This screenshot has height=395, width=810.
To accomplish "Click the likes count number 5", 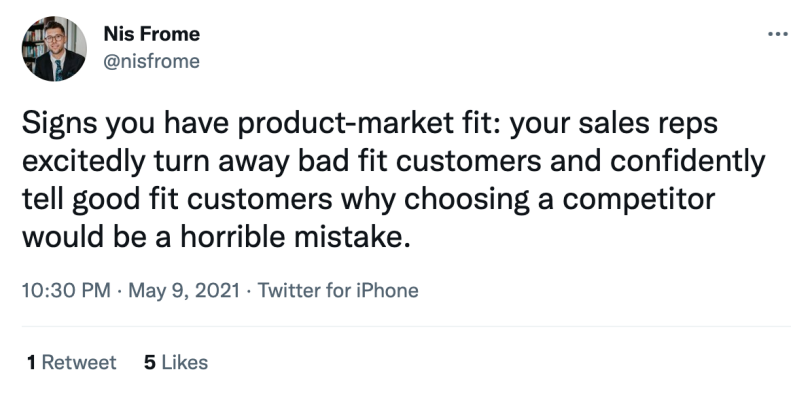I will click(150, 362).
